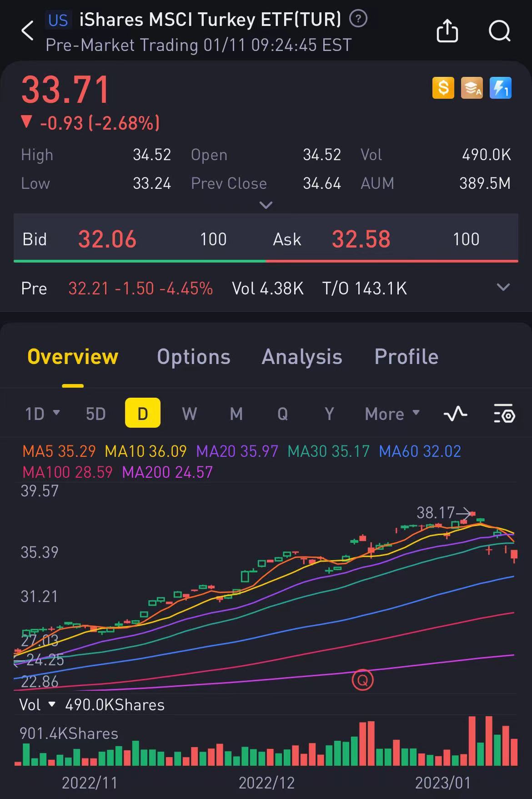Tap the Bid price 32.06

(x=107, y=239)
